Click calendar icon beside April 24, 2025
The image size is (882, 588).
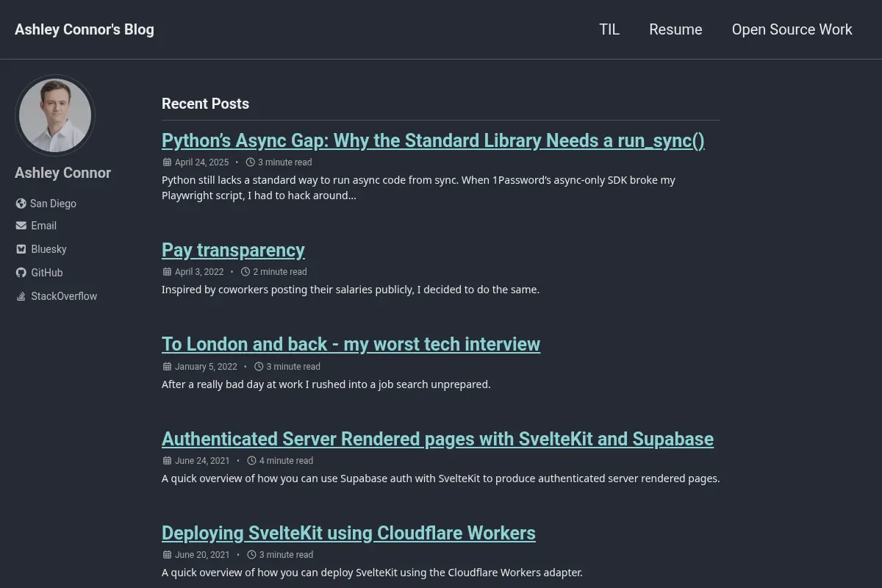(167, 162)
